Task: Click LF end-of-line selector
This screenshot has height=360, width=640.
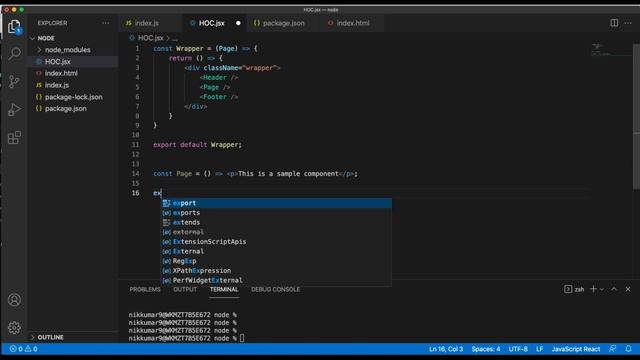Action: pyautogui.click(x=540, y=349)
